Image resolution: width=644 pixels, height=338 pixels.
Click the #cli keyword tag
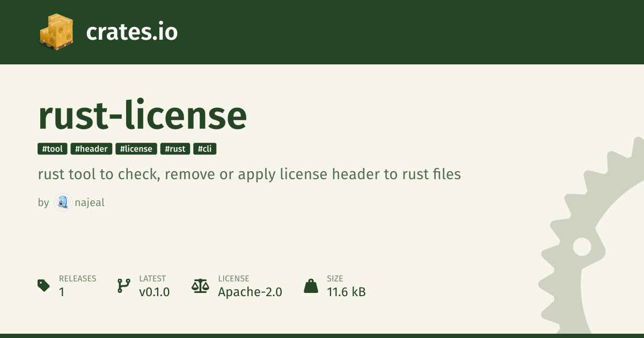coord(205,149)
